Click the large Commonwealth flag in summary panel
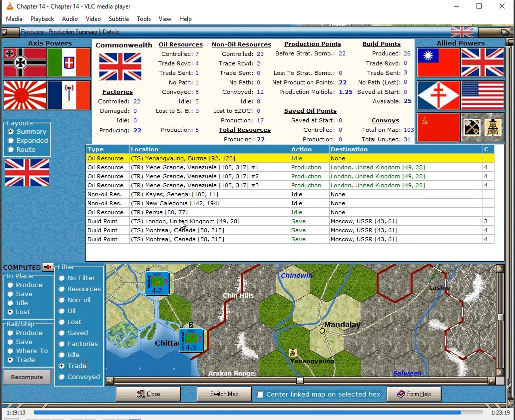515x420 pixels. tap(120, 66)
